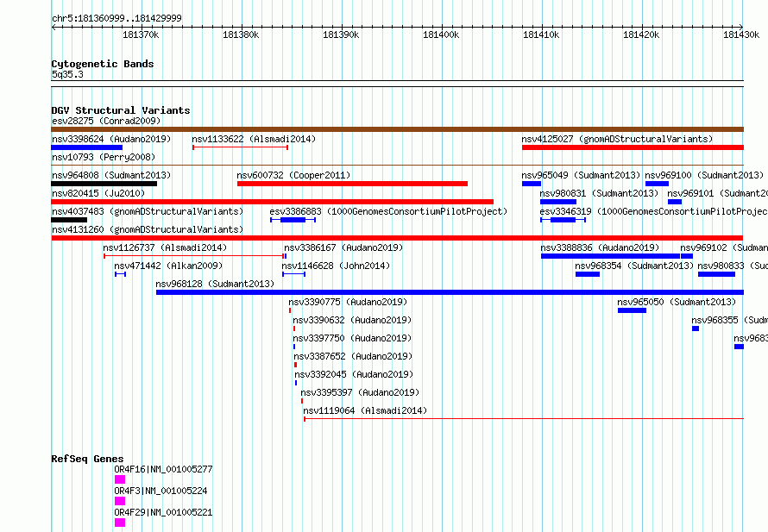Open nsv820415 (Ju2010) variant label
Screen dimensions: 768x532
click(x=98, y=193)
